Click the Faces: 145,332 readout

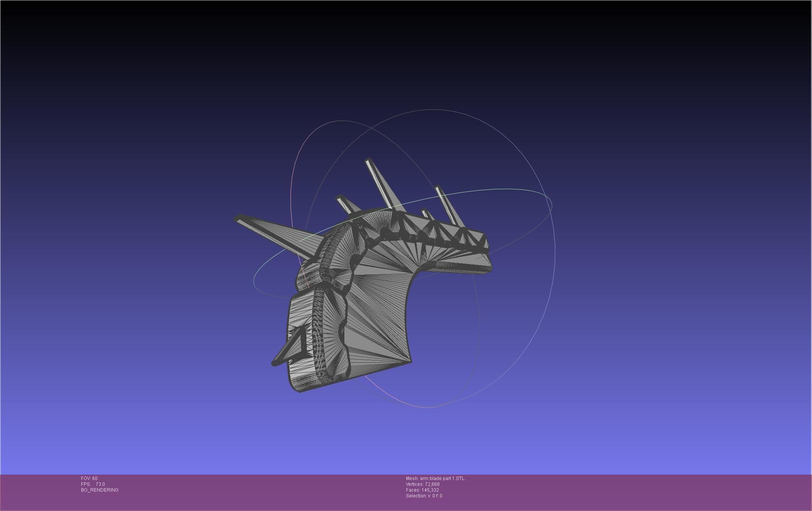point(422,490)
